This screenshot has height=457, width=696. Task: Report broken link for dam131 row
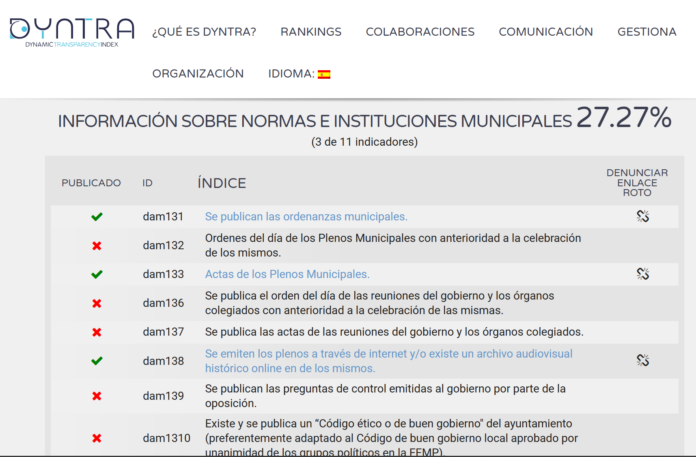[x=643, y=216]
